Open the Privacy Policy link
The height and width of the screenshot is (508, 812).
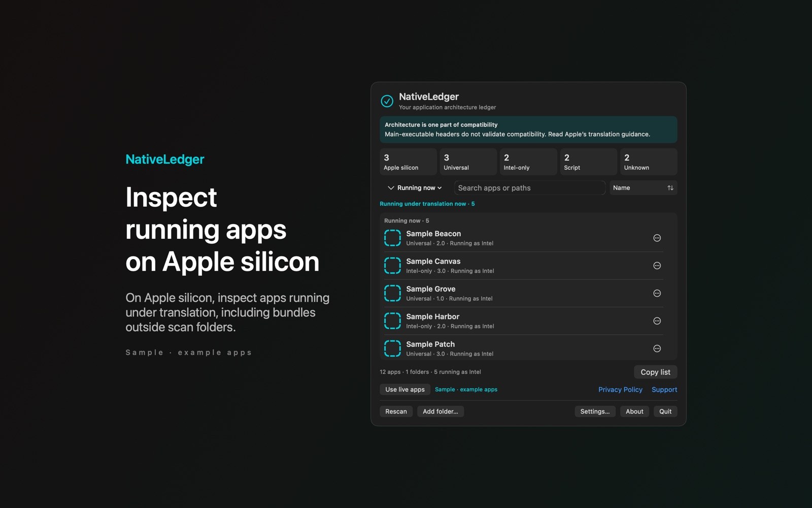click(x=620, y=390)
